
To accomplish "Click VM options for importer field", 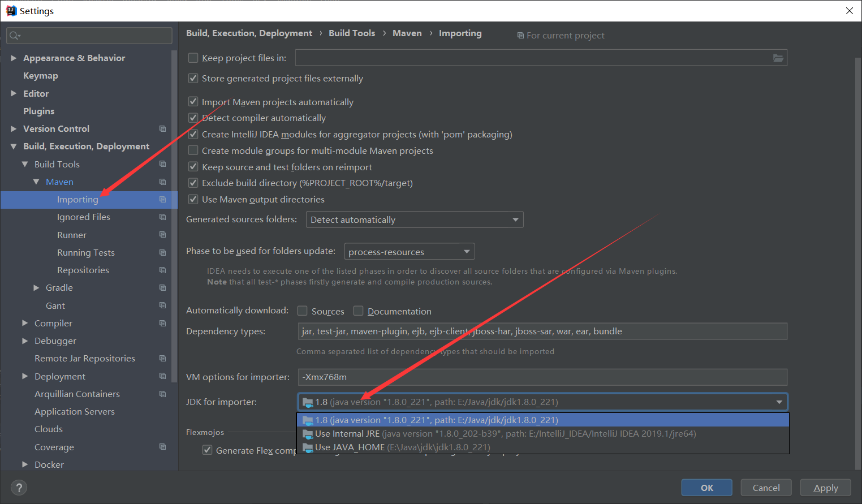I will coord(542,377).
